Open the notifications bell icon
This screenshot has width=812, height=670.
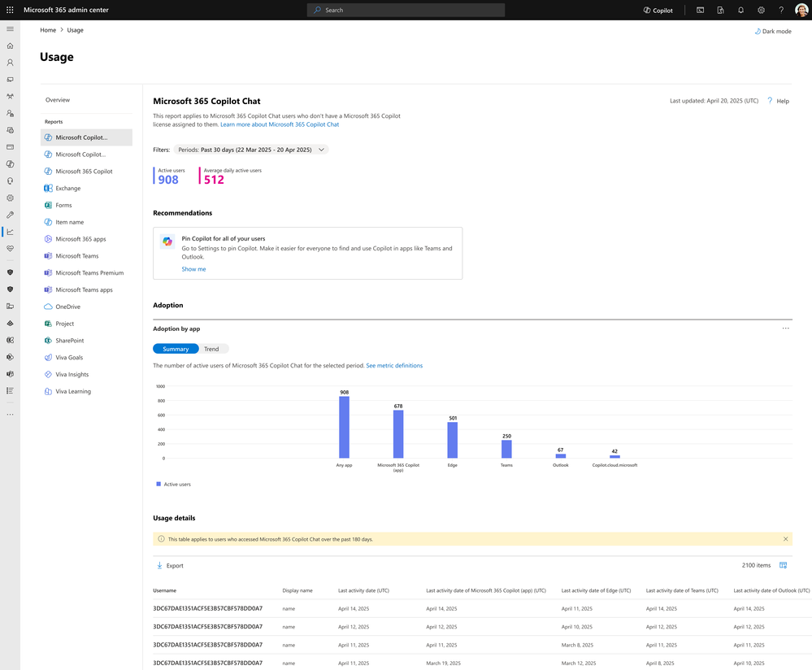click(x=740, y=10)
